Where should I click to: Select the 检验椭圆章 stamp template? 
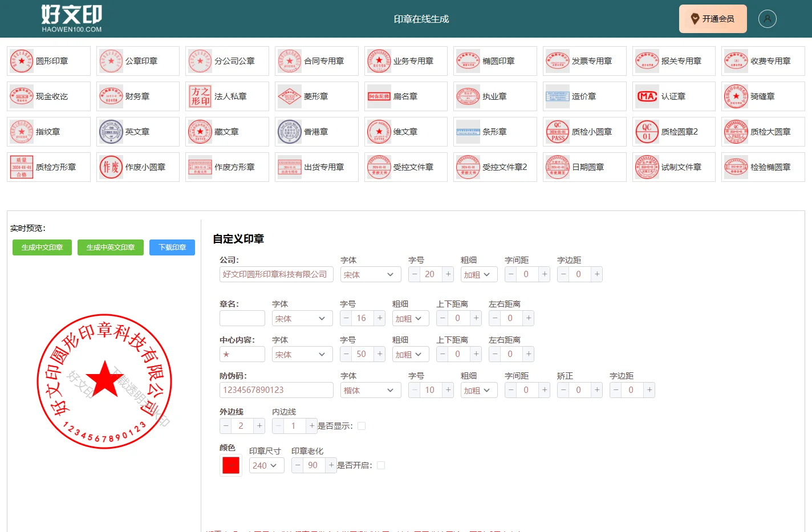click(x=763, y=167)
